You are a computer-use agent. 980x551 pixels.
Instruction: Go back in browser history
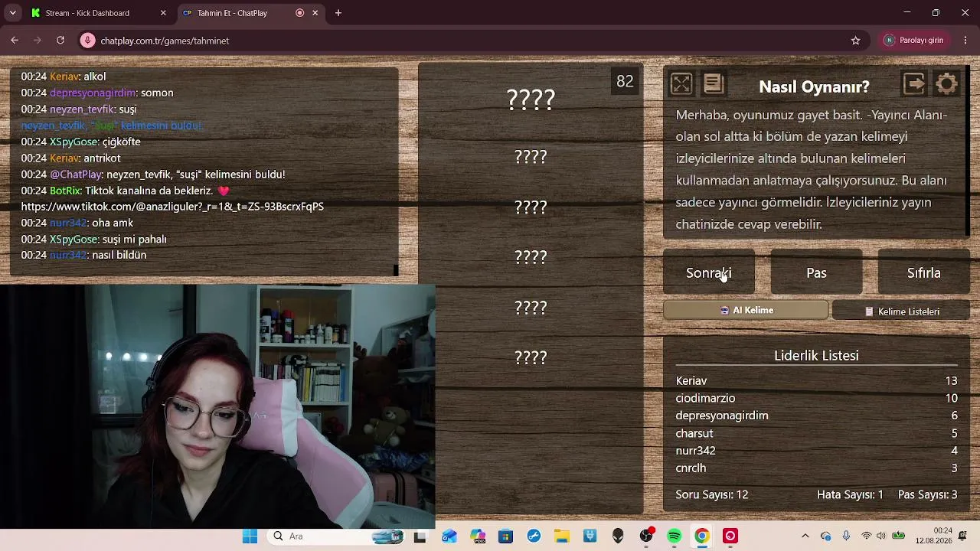click(15, 41)
